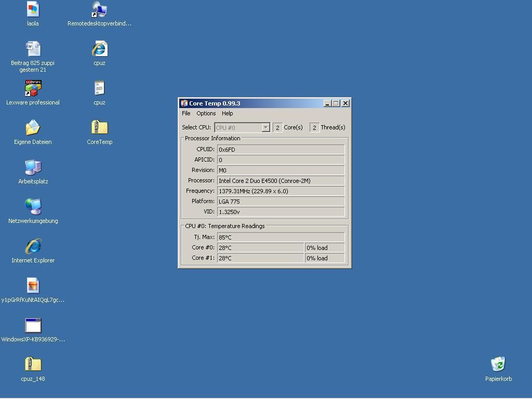Click the Core #0 load value
532x399 pixels.
[x=325, y=248]
